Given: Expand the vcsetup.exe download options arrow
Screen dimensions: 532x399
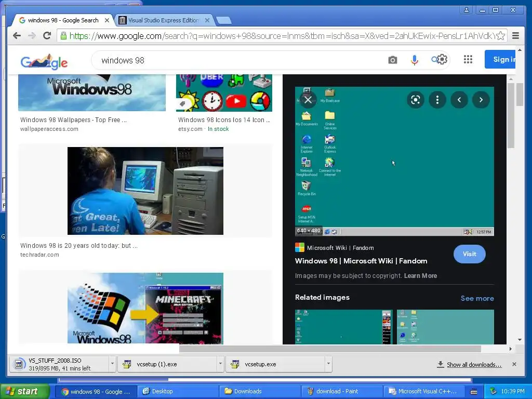Looking at the screenshot, I should pyautogui.click(x=328, y=364).
